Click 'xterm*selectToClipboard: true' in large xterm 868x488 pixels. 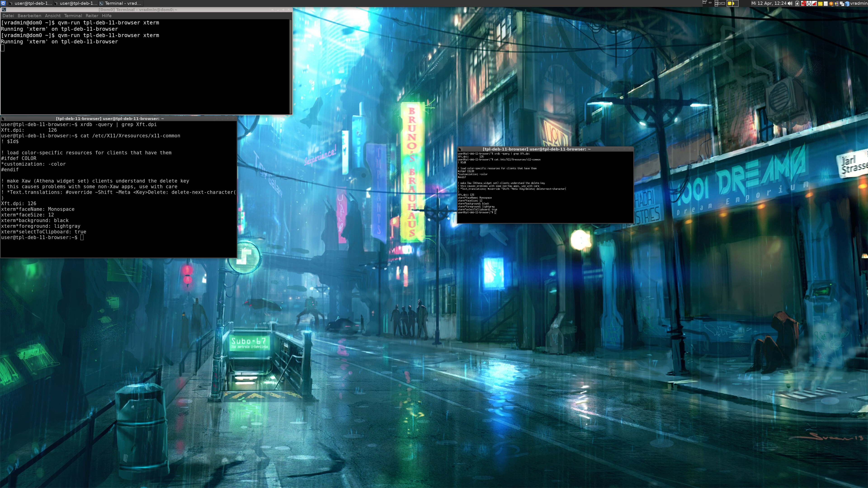tap(43, 232)
